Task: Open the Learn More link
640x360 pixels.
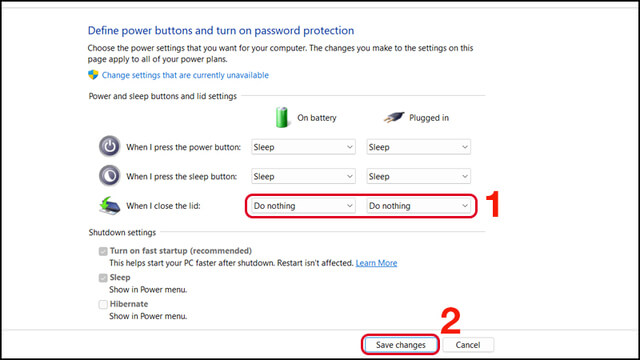Action: point(376,263)
